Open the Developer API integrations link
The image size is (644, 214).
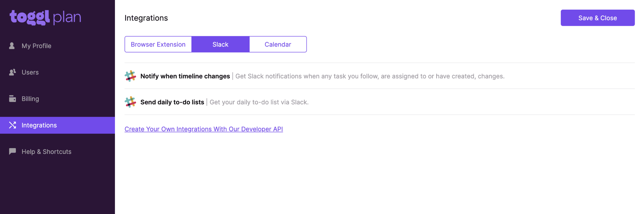coord(204,129)
